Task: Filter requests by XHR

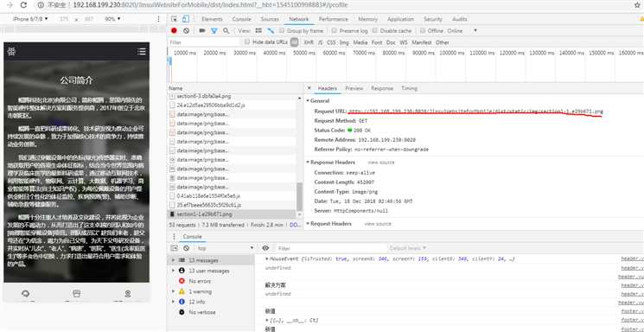Action: pos(309,42)
